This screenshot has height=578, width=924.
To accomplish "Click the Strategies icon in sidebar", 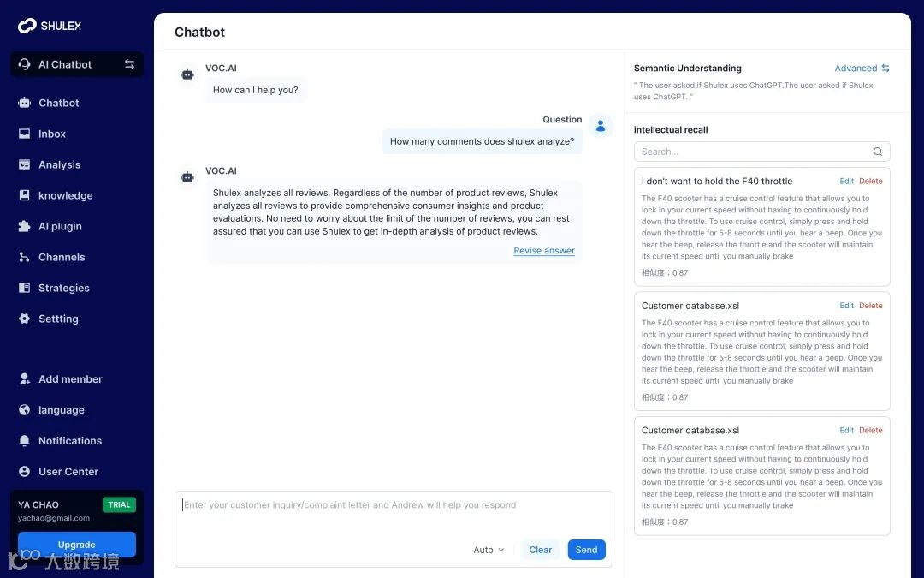I will click(x=24, y=288).
